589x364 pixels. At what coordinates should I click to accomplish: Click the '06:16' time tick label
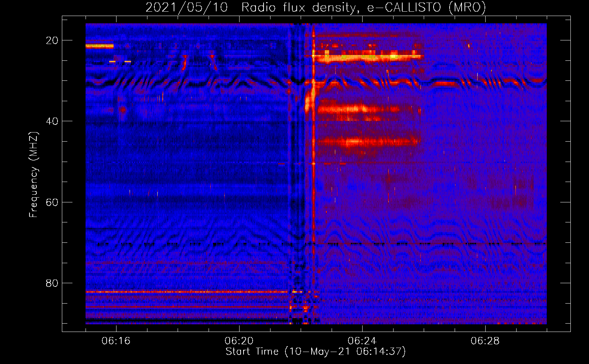pyautogui.click(x=116, y=341)
